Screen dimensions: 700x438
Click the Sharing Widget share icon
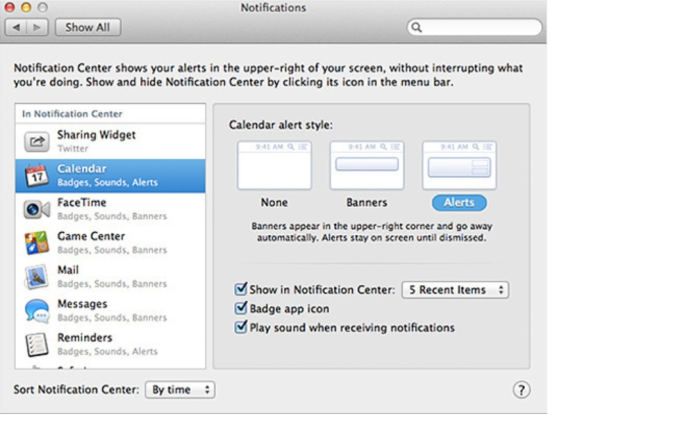coord(37,142)
